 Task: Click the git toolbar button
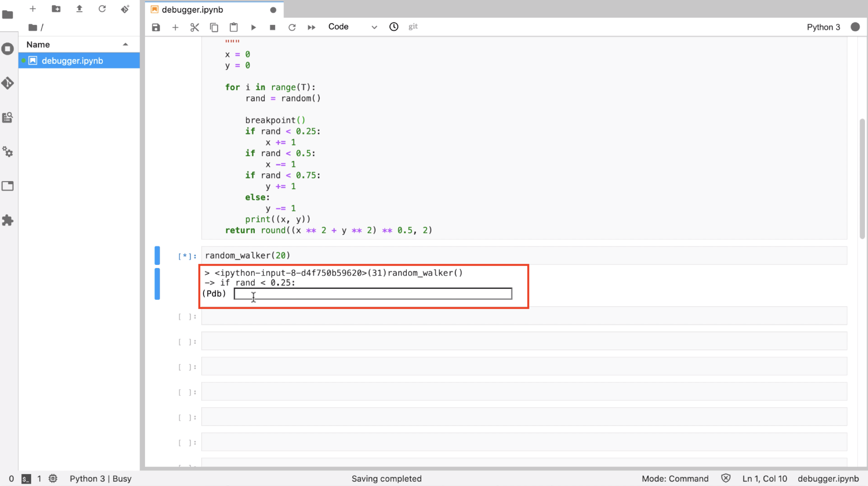(x=413, y=27)
